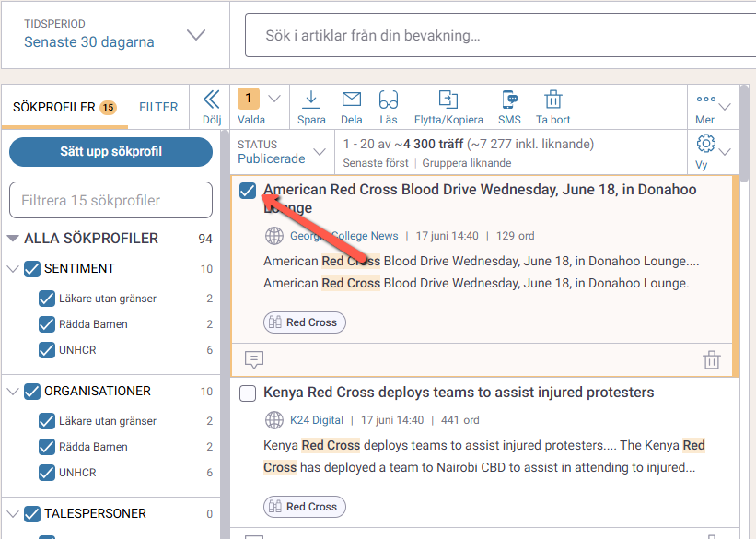Click globe icon beside K24 Digital
The image size is (756, 539).
tap(274, 420)
